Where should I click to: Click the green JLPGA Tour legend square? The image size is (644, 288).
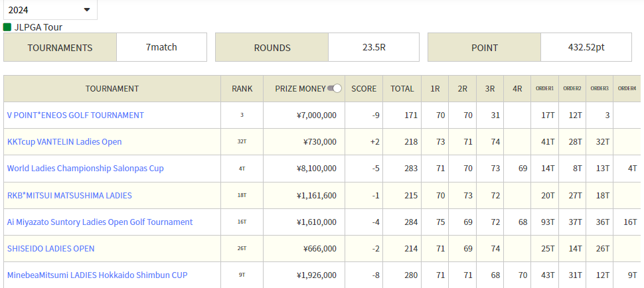coord(7,27)
